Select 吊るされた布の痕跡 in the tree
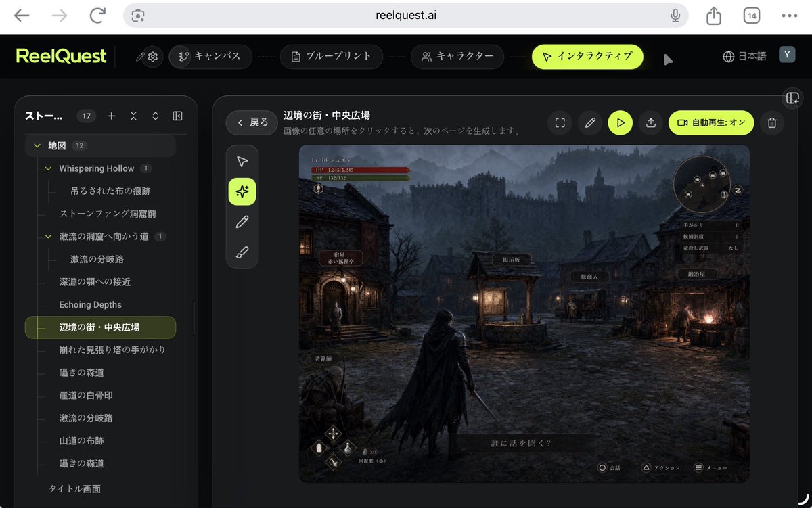Screen dimensions: 812x508 click(x=110, y=191)
